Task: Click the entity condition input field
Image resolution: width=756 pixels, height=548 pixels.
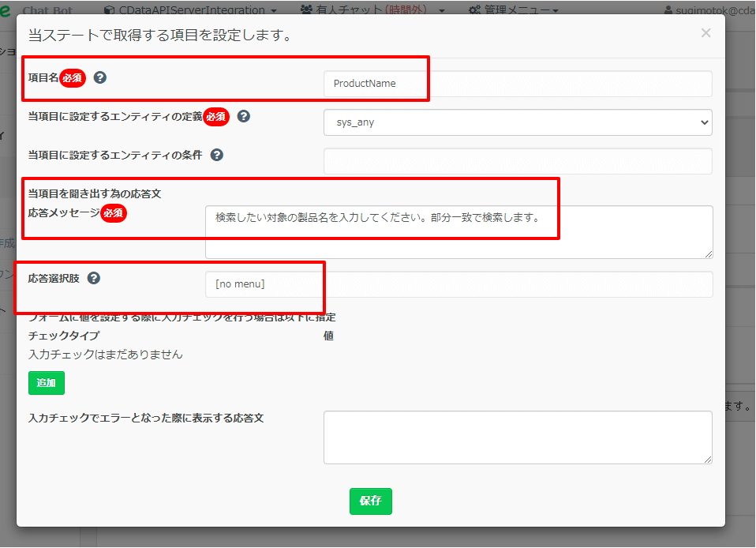Action: (518, 161)
